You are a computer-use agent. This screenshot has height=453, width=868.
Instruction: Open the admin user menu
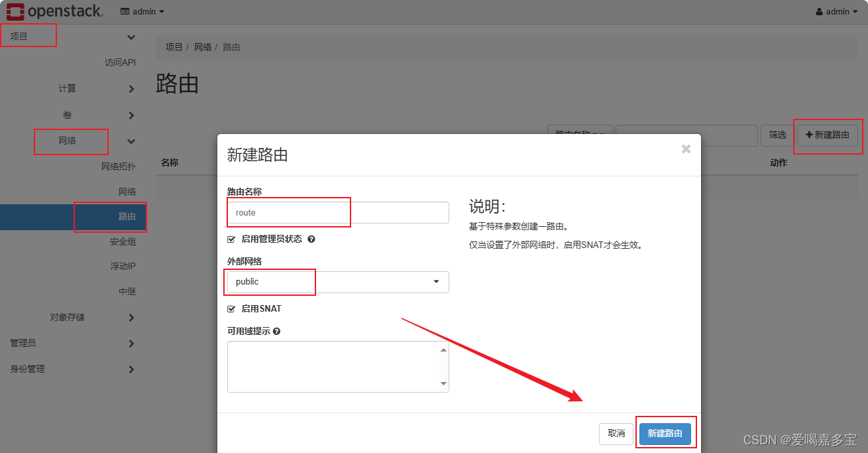[837, 11]
